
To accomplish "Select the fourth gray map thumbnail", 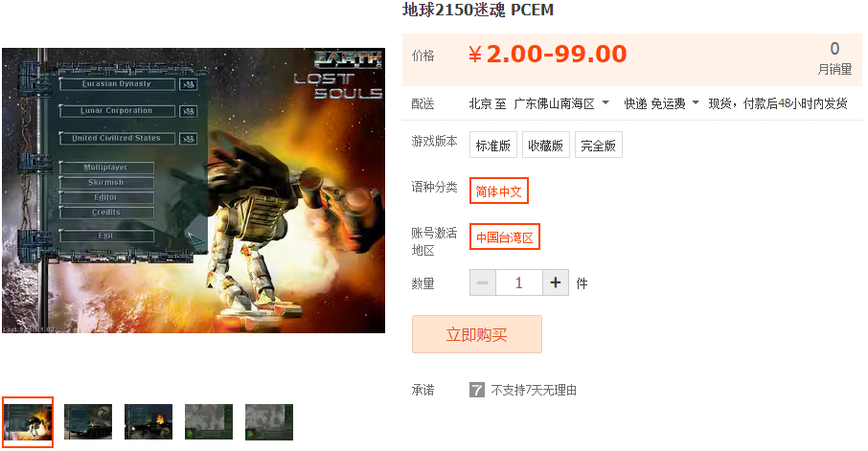I will pyautogui.click(x=209, y=421).
